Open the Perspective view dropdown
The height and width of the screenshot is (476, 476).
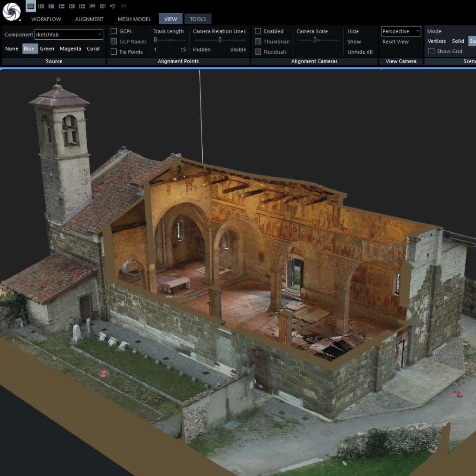click(x=416, y=31)
